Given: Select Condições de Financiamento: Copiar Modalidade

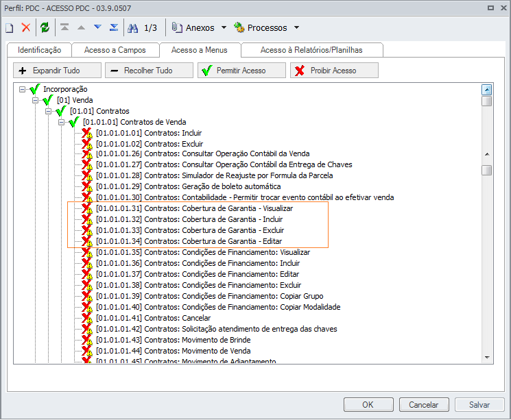Looking at the screenshot, I should click(218, 307).
